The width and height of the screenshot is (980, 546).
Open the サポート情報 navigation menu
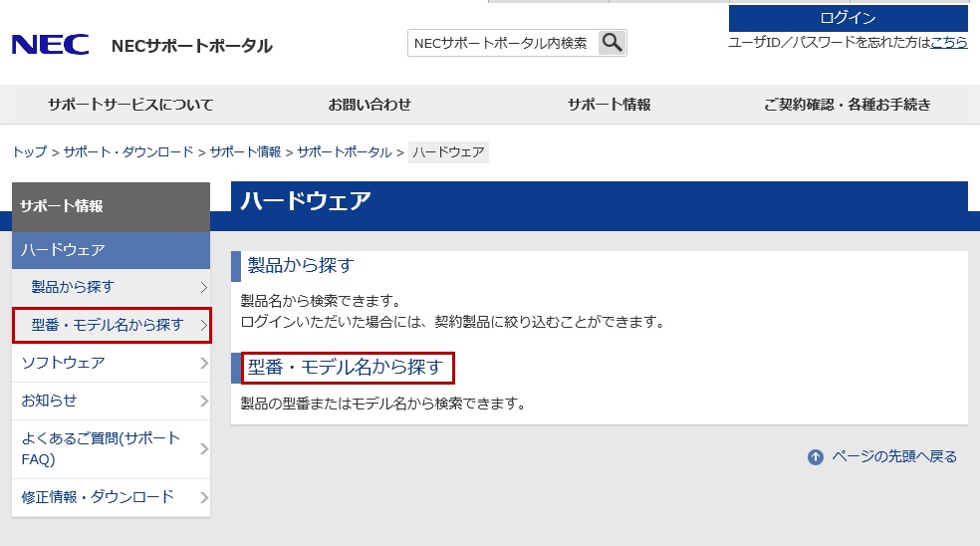point(610,105)
